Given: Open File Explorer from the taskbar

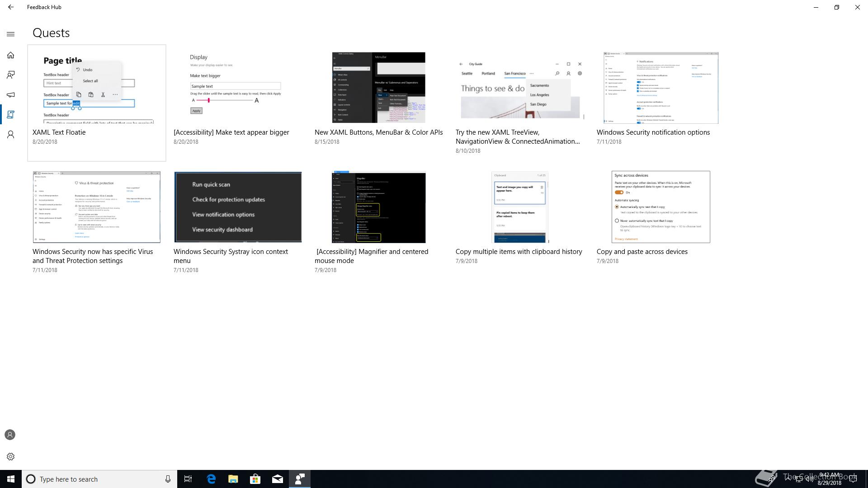Looking at the screenshot, I should [x=233, y=479].
